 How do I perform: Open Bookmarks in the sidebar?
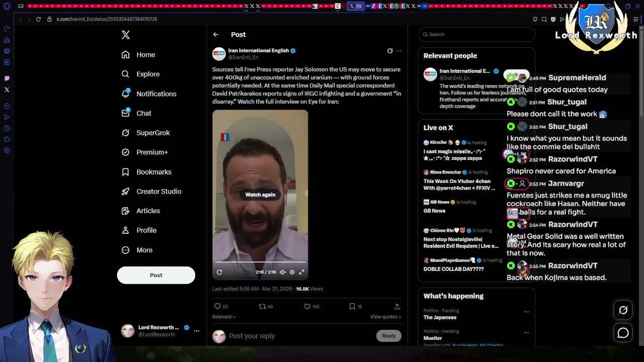[147, 172]
